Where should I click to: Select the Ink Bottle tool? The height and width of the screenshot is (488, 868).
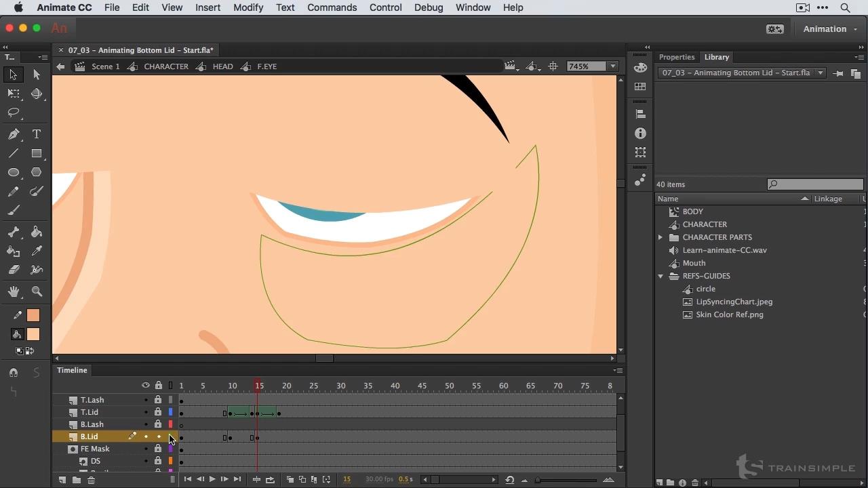pos(14,251)
